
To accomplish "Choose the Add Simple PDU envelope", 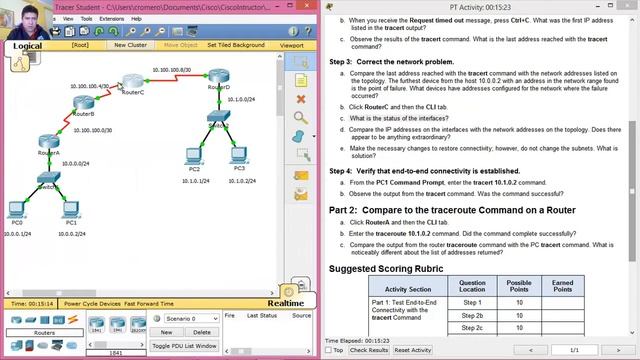I will point(301,176).
